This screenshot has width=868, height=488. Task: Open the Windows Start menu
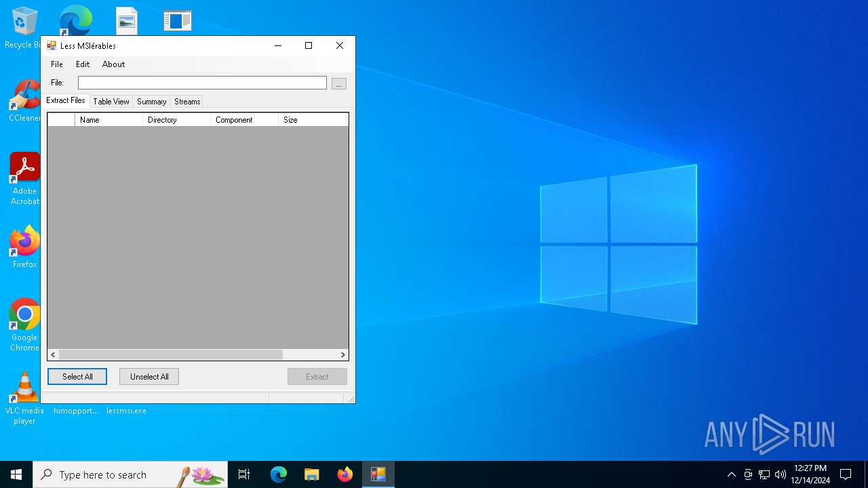pos(16,474)
